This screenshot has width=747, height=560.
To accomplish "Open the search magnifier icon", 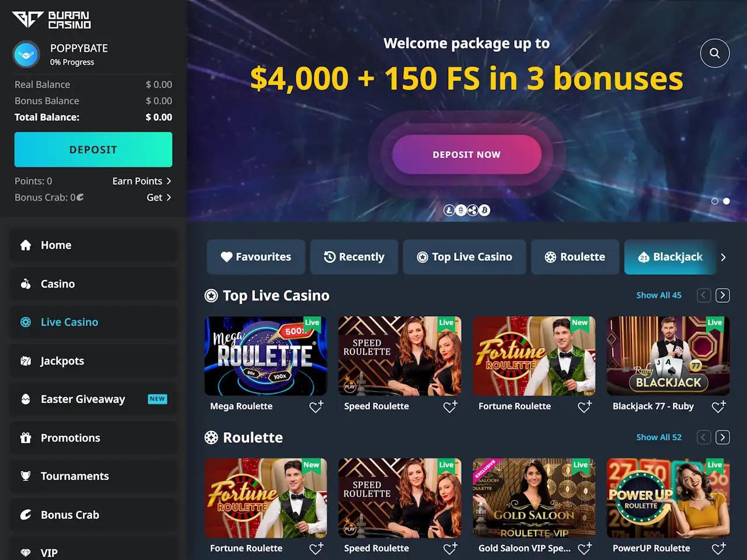I will pyautogui.click(x=714, y=53).
